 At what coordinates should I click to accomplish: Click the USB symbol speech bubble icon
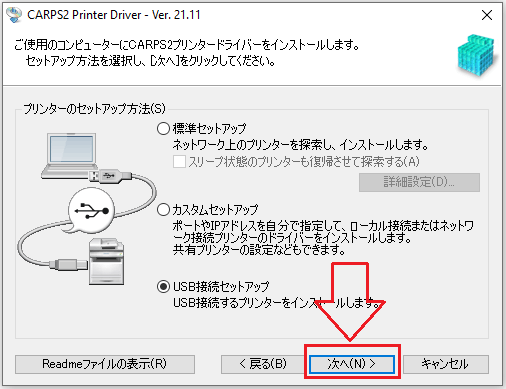coord(91,211)
